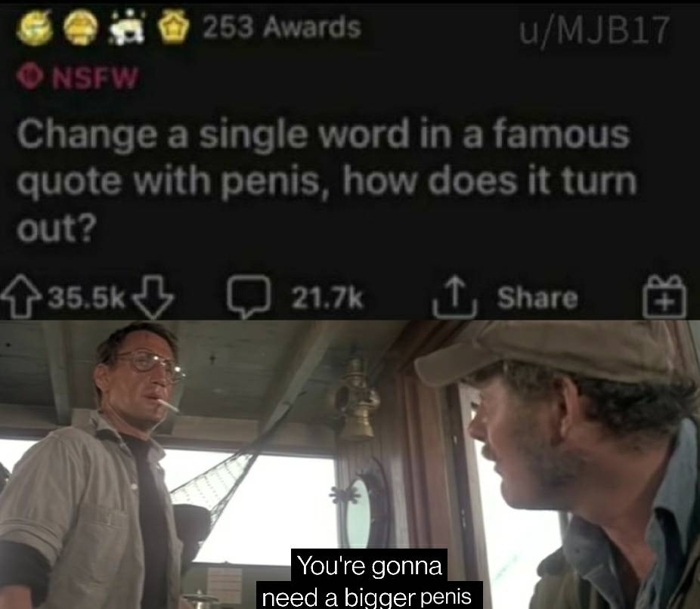Select the first gold award badge
This screenshot has height=609, width=700.
[x=34, y=29]
